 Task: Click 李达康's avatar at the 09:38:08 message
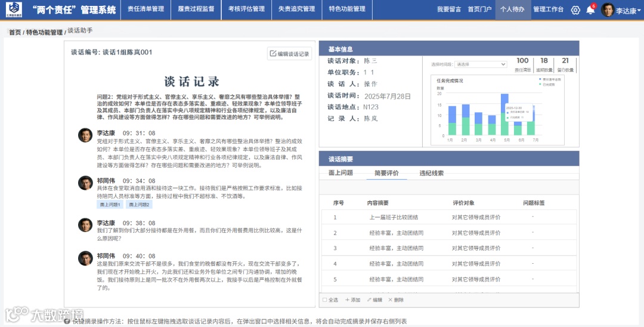85,225
